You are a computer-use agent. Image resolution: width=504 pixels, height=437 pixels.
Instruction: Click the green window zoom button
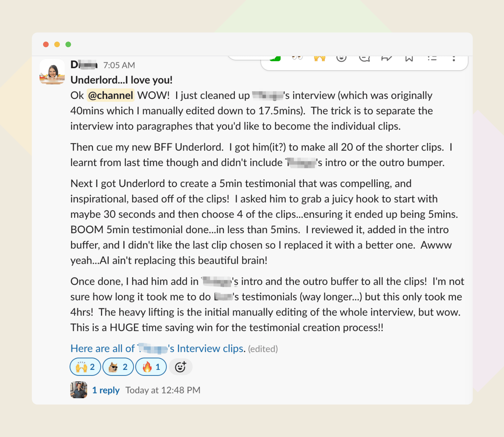[x=68, y=44]
